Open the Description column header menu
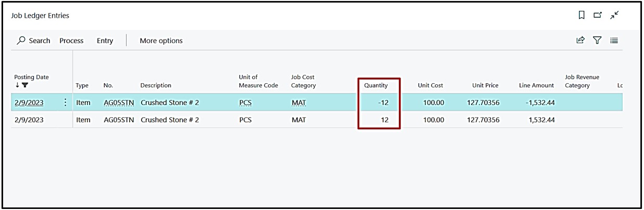 point(156,85)
